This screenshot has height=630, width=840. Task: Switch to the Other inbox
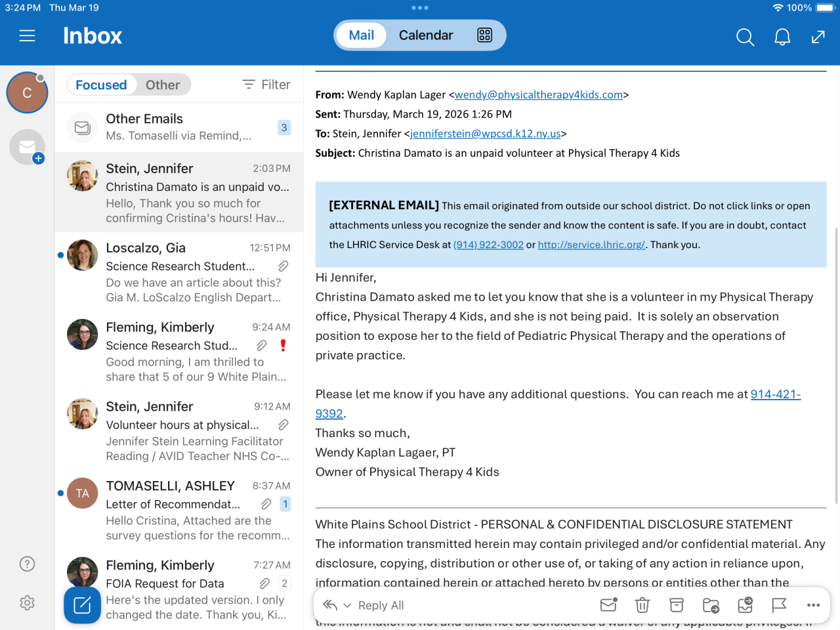(x=163, y=85)
